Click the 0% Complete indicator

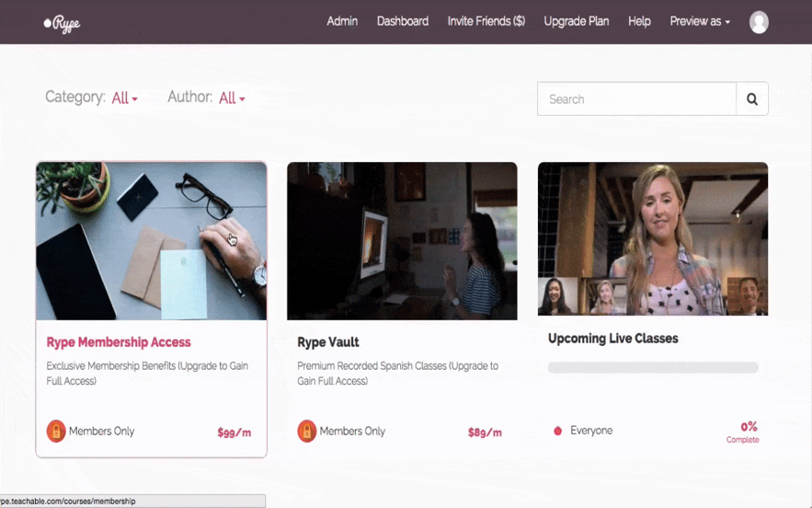point(743,432)
